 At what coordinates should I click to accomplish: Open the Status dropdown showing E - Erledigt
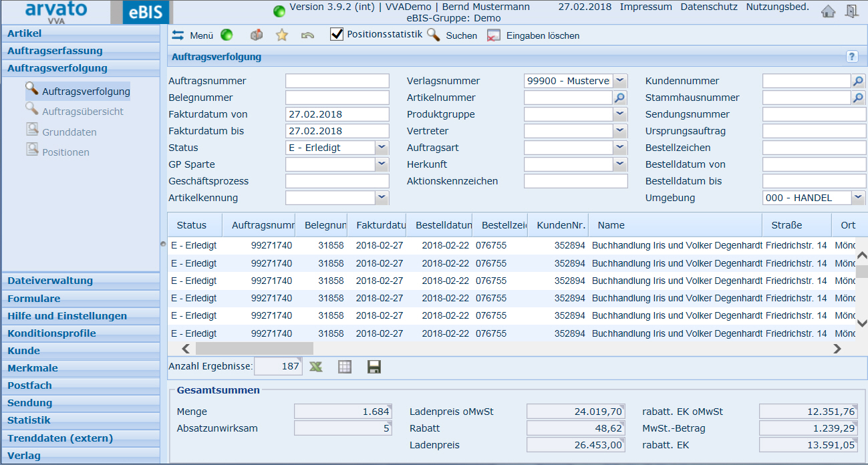pyautogui.click(x=382, y=148)
